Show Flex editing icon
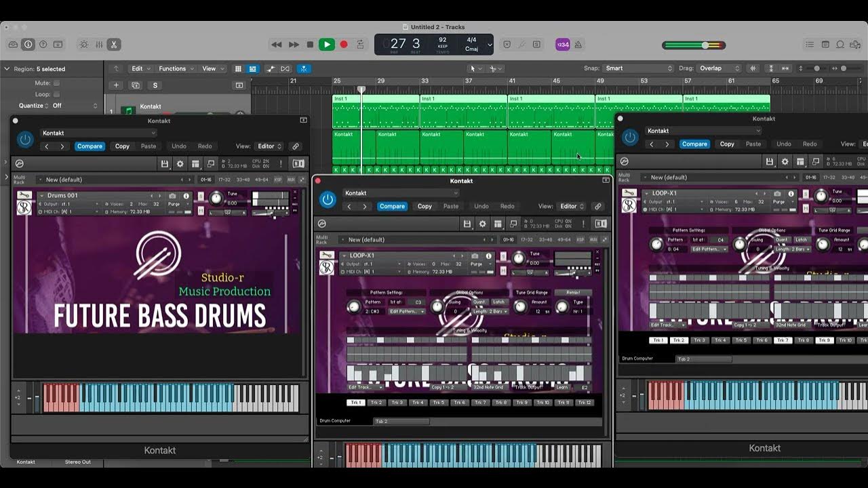 (x=285, y=68)
